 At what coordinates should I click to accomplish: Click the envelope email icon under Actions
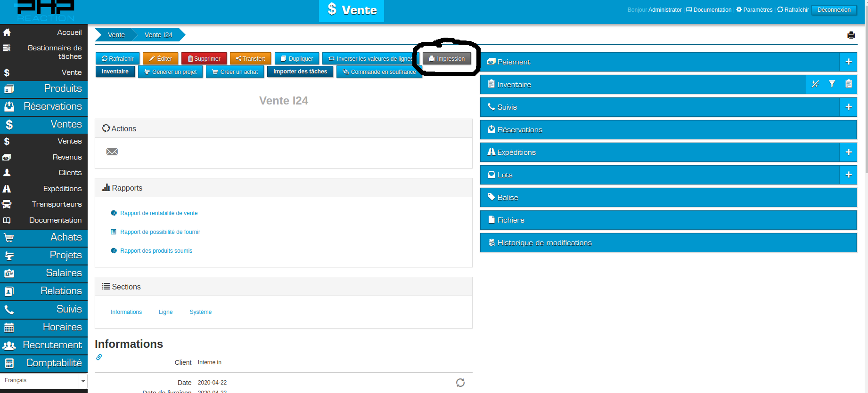(x=112, y=152)
